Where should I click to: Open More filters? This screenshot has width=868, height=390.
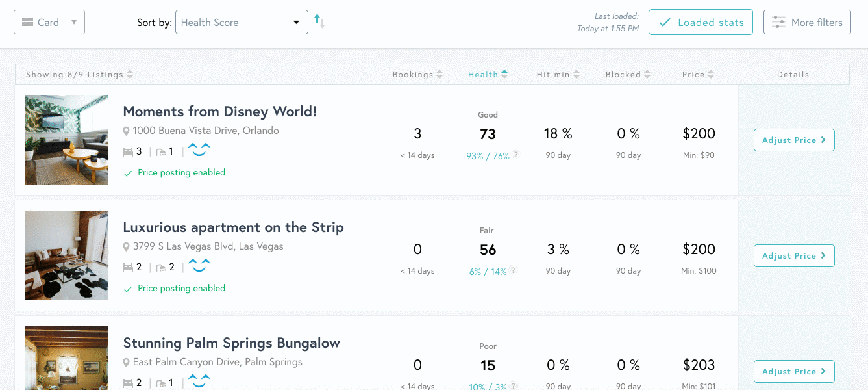(x=807, y=22)
